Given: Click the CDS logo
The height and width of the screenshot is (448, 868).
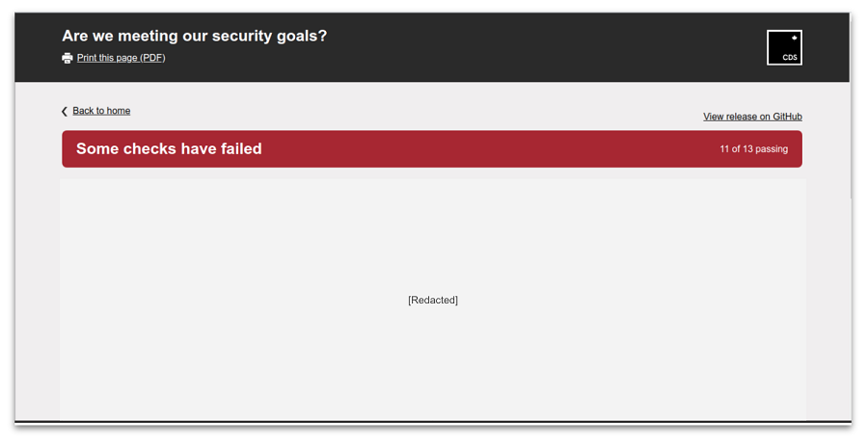Looking at the screenshot, I should point(784,47).
